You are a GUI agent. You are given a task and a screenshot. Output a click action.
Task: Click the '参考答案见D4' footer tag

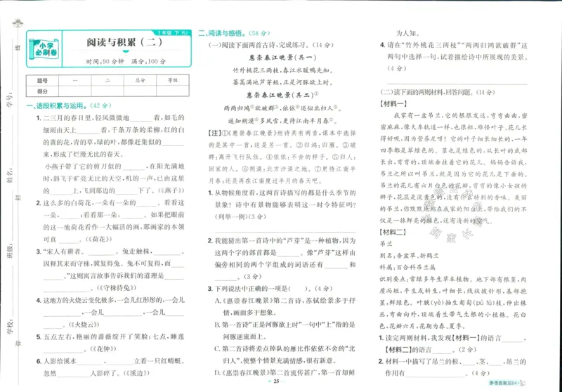507,383
